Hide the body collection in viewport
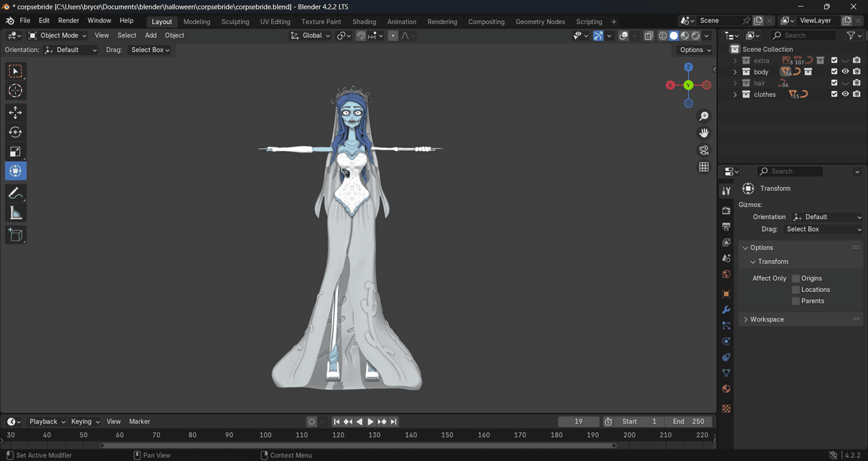 (x=845, y=72)
